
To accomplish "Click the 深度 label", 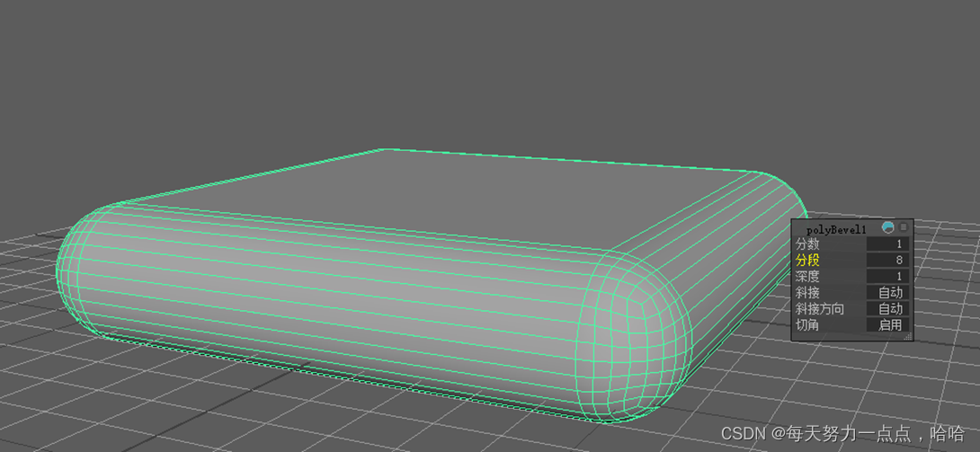I will 806,277.
